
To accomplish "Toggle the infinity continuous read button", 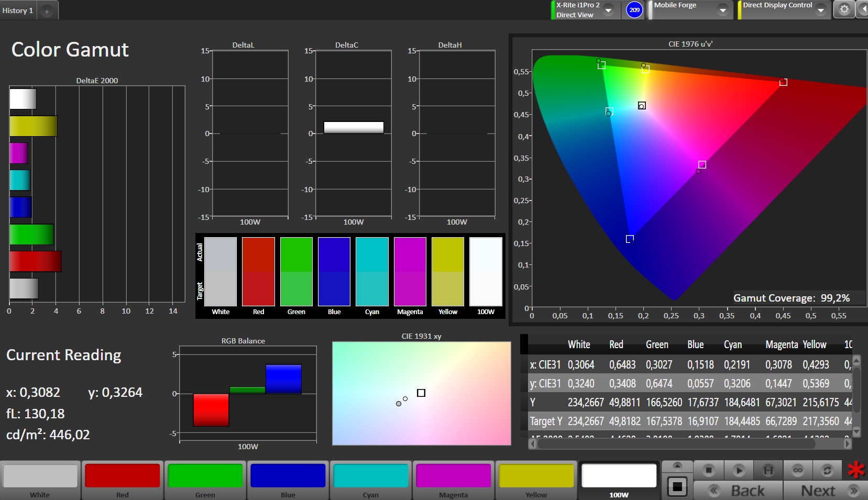I will (x=798, y=470).
